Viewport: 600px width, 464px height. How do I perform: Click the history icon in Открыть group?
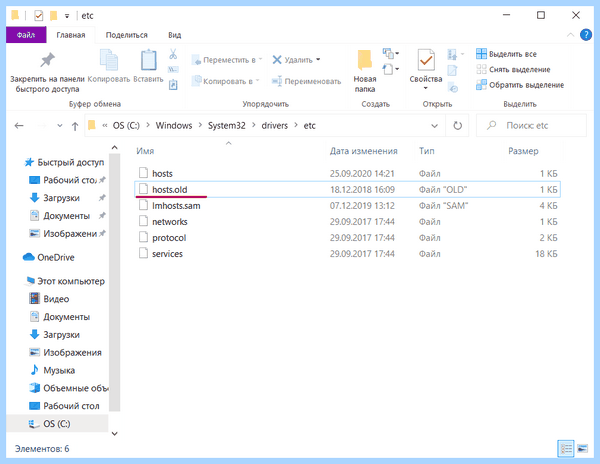[453, 88]
